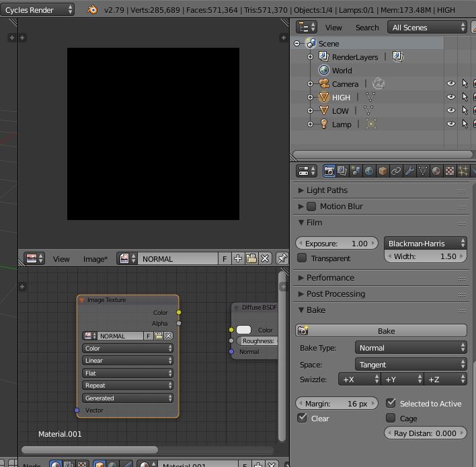Click the Bake button
Screen dimensions: 476x467
point(381,330)
